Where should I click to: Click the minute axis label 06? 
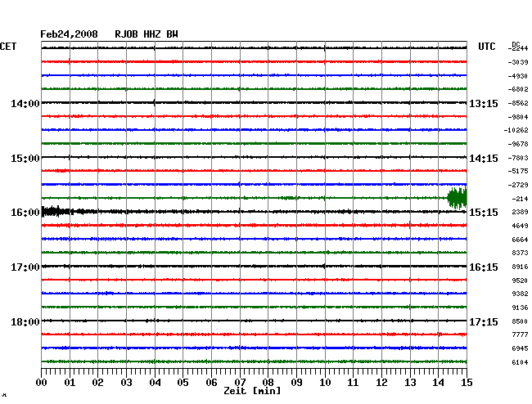pos(211,383)
